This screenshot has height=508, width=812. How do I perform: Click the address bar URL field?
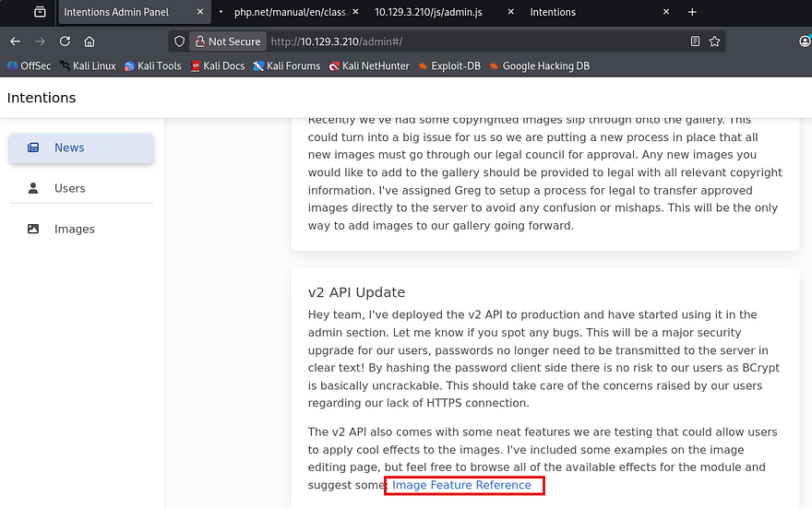click(x=461, y=41)
